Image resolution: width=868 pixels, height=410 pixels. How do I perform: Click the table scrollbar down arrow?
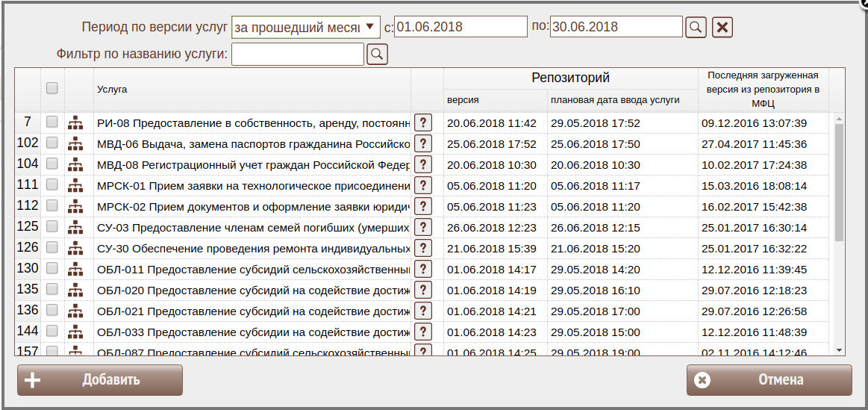(x=839, y=350)
